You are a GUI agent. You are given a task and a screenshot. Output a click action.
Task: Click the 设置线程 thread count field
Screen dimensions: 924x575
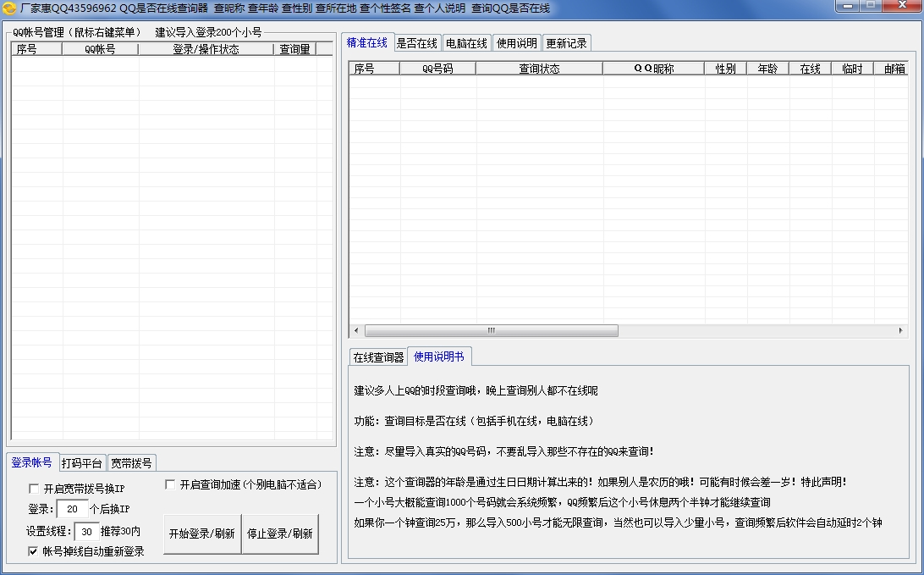click(86, 532)
